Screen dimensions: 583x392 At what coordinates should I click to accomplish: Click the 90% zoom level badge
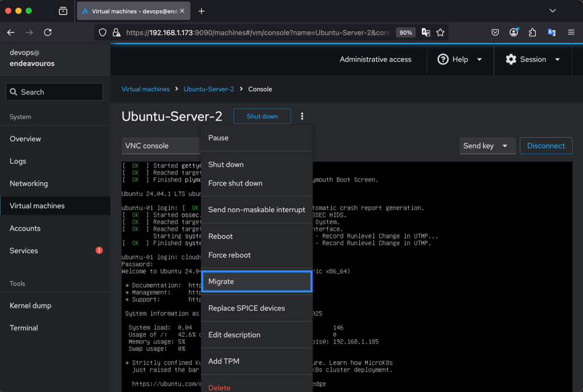pos(405,32)
